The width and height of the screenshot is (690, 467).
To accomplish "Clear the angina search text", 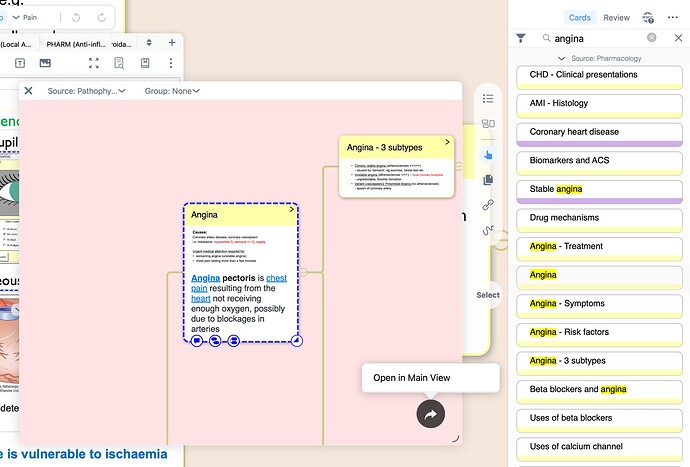I will [651, 38].
